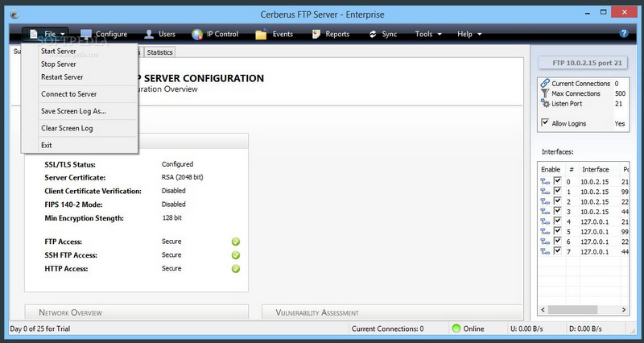Uncheck the Enable box for interface 6

coord(557,241)
